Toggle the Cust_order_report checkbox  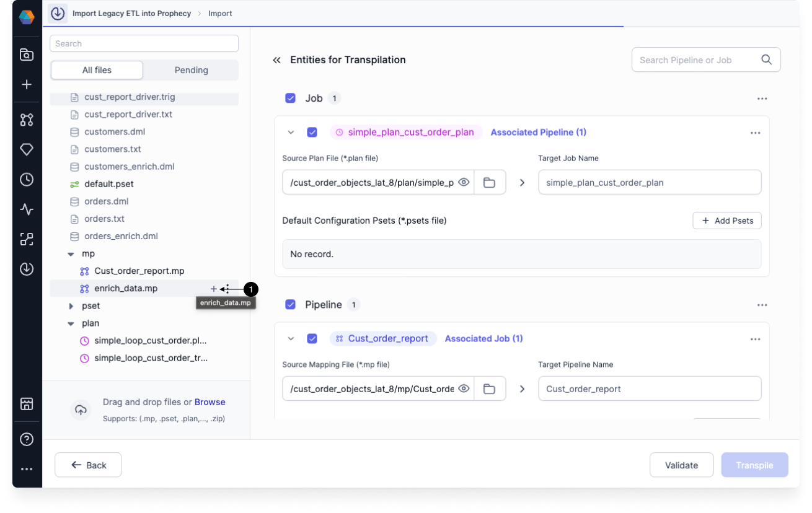(x=312, y=338)
